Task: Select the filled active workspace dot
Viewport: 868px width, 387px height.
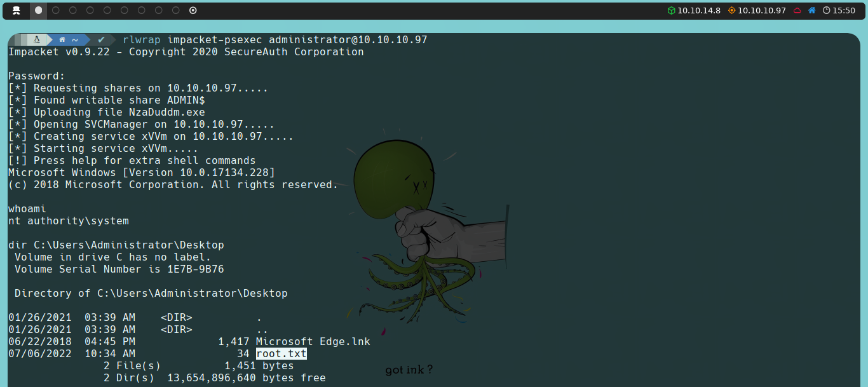Action: click(x=39, y=10)
